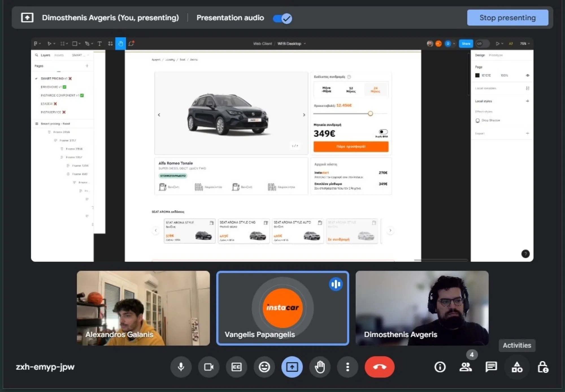Click the Figma Share button

[x=466, y=44]
